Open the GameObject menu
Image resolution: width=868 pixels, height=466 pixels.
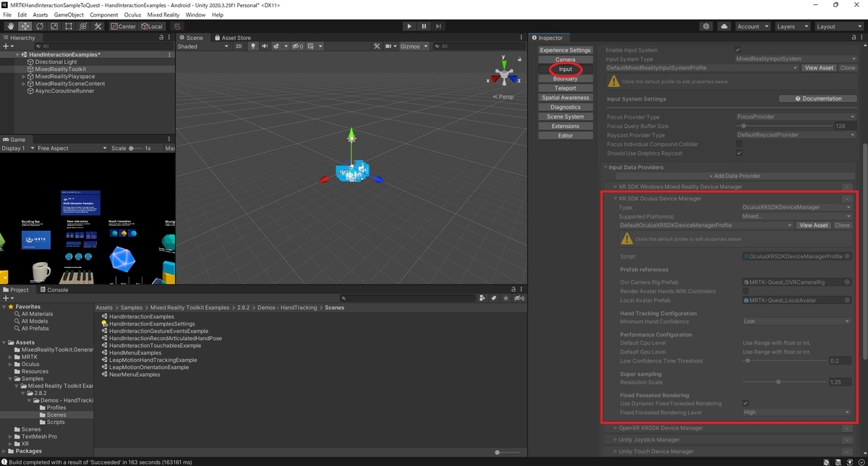[69, 14]
